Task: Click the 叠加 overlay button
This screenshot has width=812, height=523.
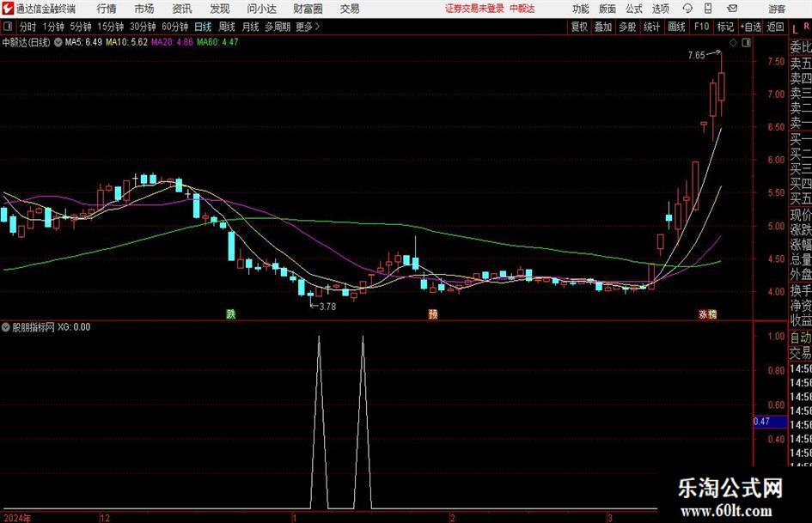Action: pos(603,27)
